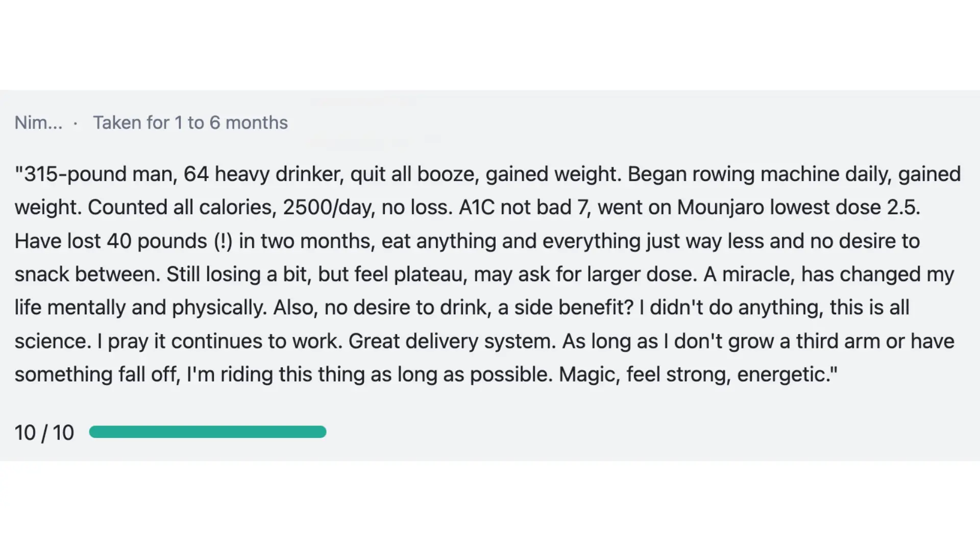Click the truncated reviewer name "Nim..."
The image size is (980, 551).
coord(38,123)
